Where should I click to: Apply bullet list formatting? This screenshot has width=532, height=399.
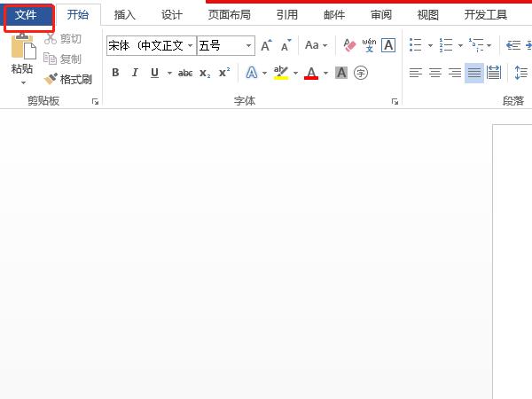416,45
